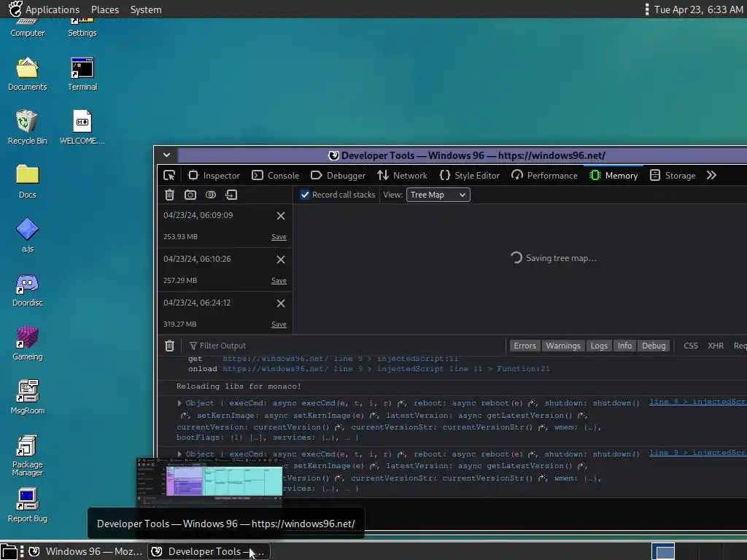Click the show desktop icon in the bottom panel

point(9,551)
